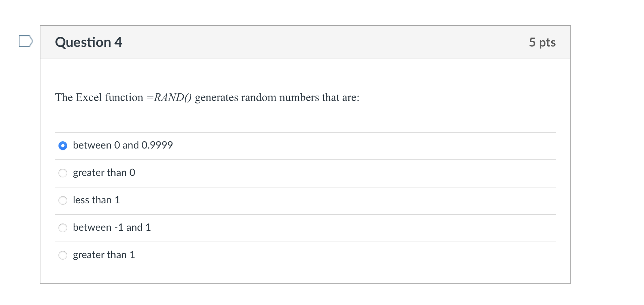
Task: Click the "Question 4" heading
Action: [88, 42]
